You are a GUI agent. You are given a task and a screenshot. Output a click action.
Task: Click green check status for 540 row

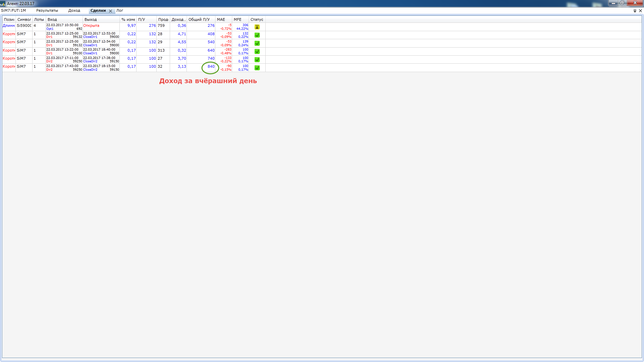[x=257, y=43]
